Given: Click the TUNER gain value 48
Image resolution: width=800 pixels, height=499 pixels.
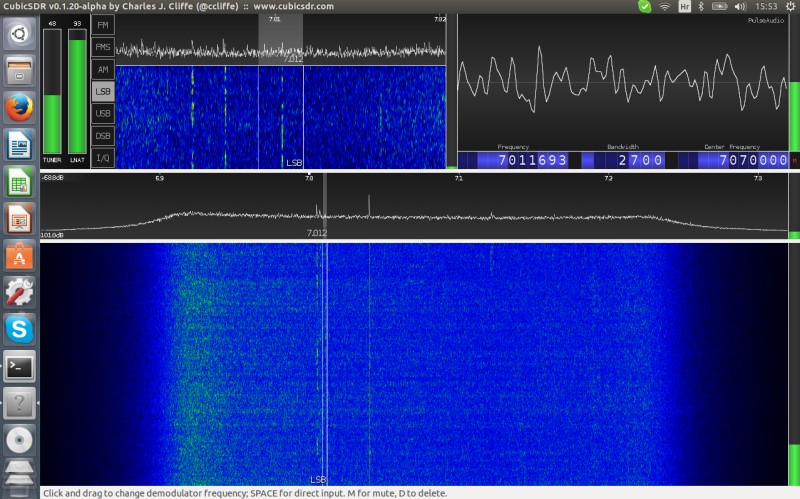Looking at the screenshot, I should point(52,23).
